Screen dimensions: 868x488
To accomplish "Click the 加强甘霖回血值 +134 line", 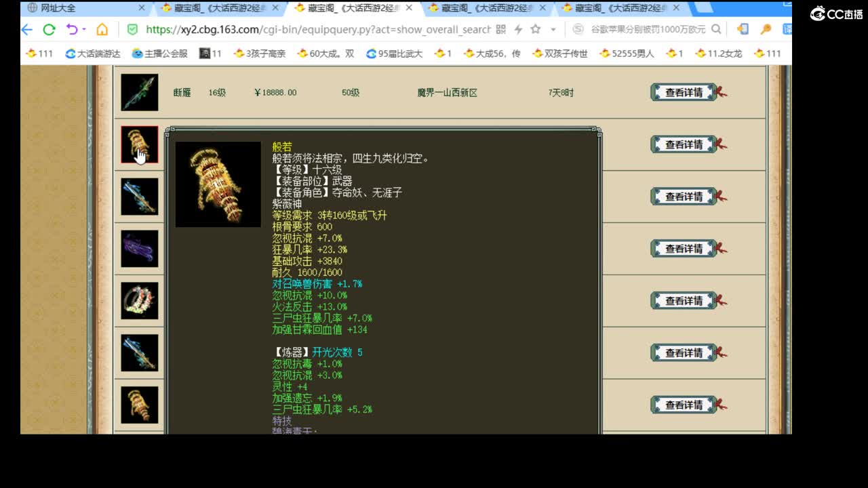I will point(320,329).
